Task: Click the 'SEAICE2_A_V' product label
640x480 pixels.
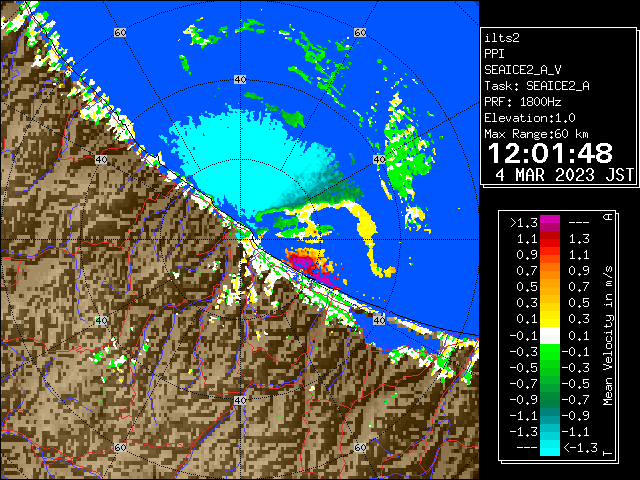Action: click(x=522, y=70)
